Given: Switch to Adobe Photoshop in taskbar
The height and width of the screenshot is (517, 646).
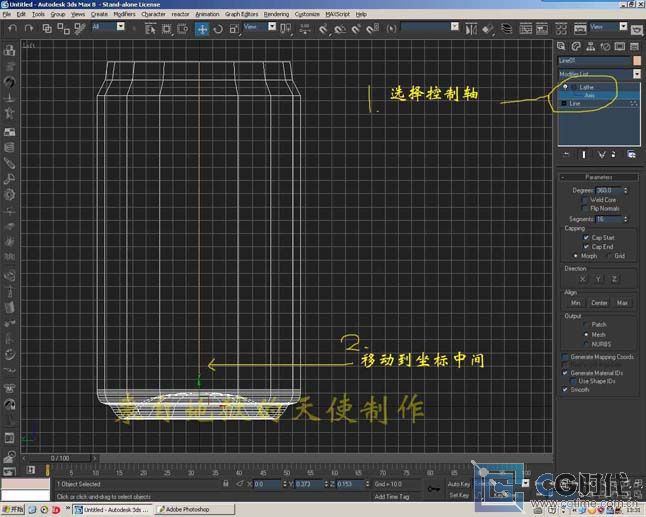Looking at the screenshot, I should point(194,510).
